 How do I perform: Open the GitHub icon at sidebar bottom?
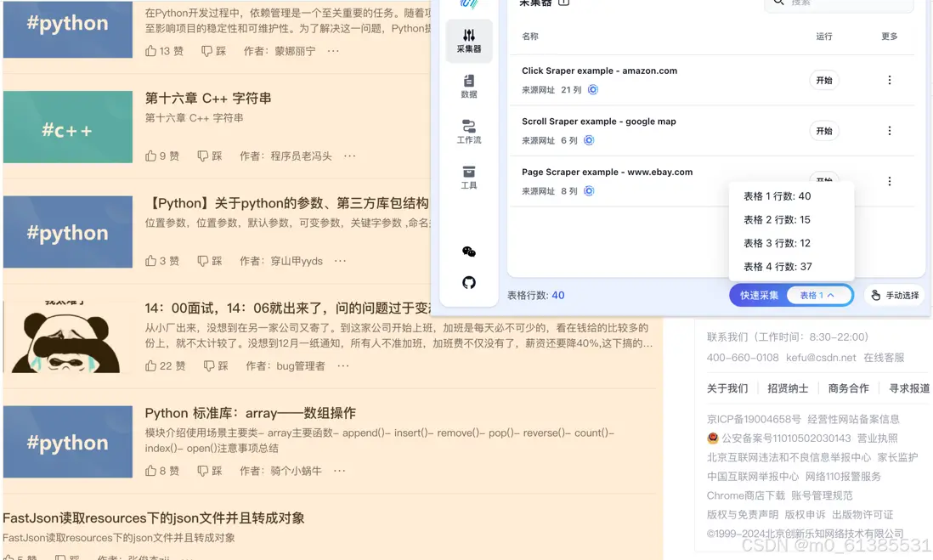coord(469,281)
